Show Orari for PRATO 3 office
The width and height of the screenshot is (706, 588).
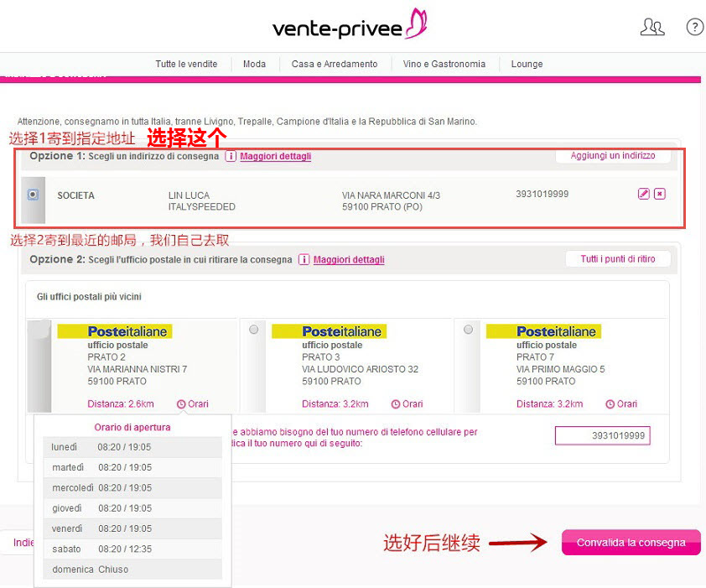pyautogui.click(x=413, y=404)
